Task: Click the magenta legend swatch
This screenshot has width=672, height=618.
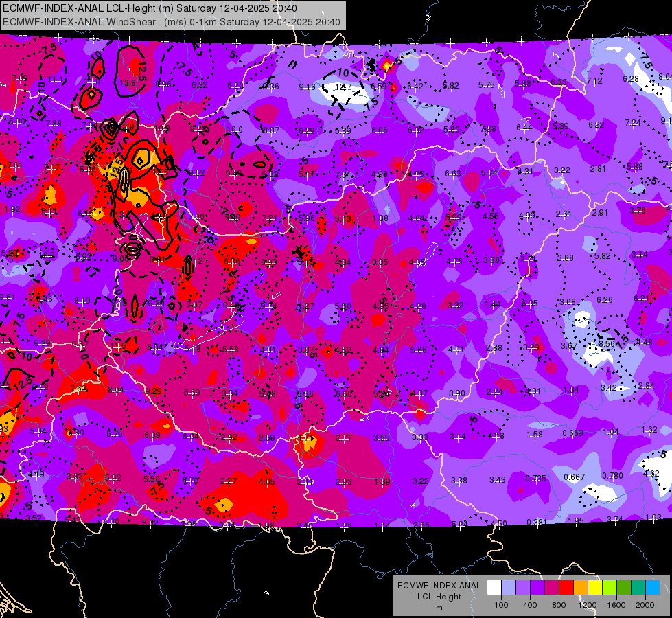Action: click(552, 587)
